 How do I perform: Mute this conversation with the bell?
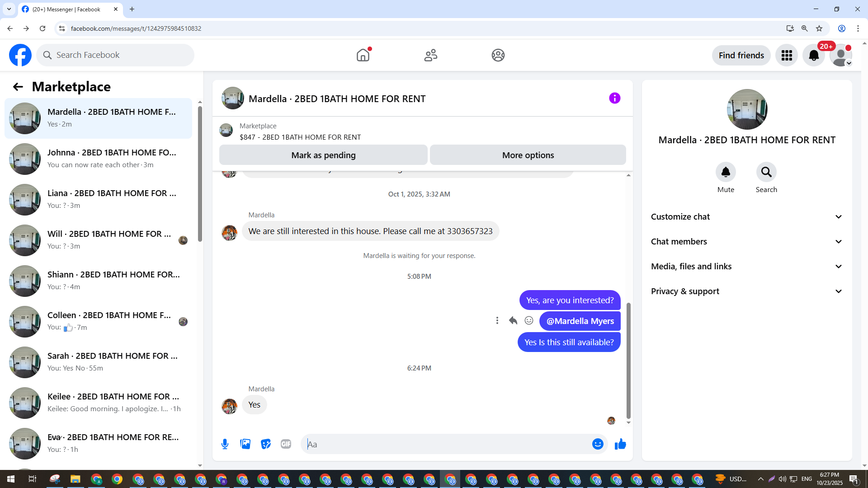tap(726, 172)
